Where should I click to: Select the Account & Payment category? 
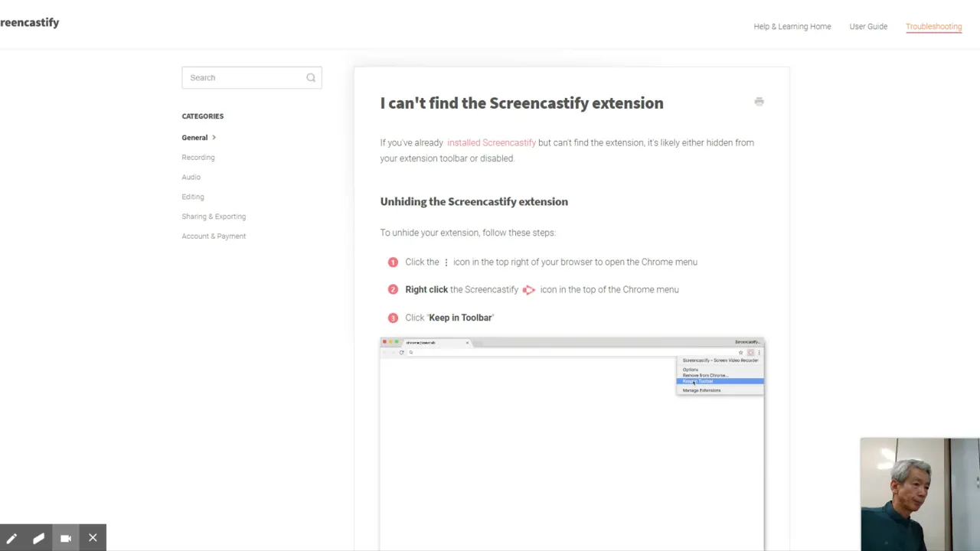214,236
